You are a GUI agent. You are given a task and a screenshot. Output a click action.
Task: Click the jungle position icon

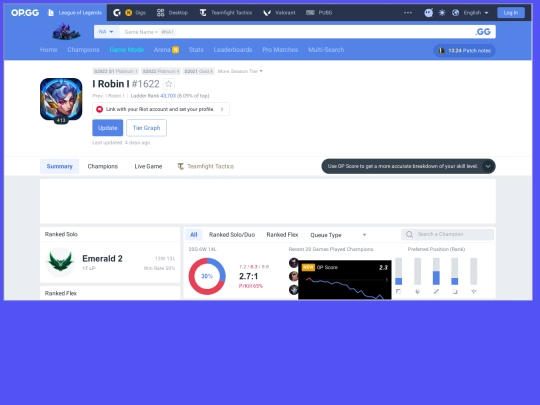pyautogui.click(x=417, y=292)
